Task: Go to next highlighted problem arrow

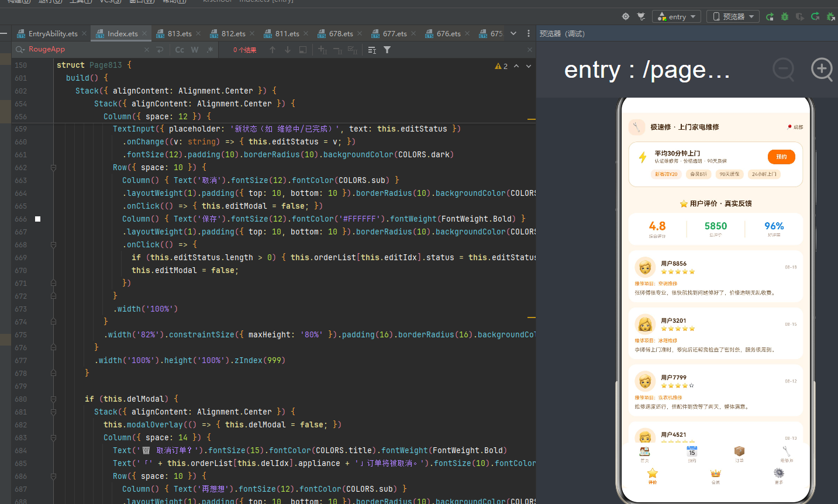Action: (x=529, y=66)
